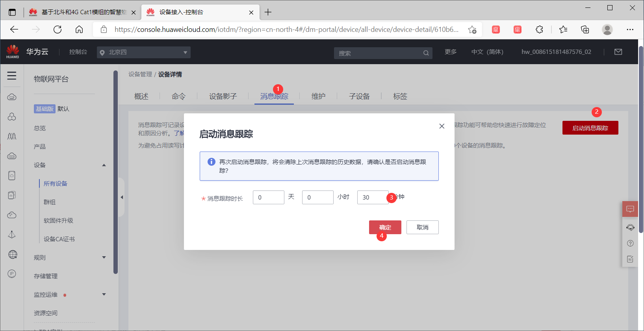Refresh the browser page

click(58, 30)
